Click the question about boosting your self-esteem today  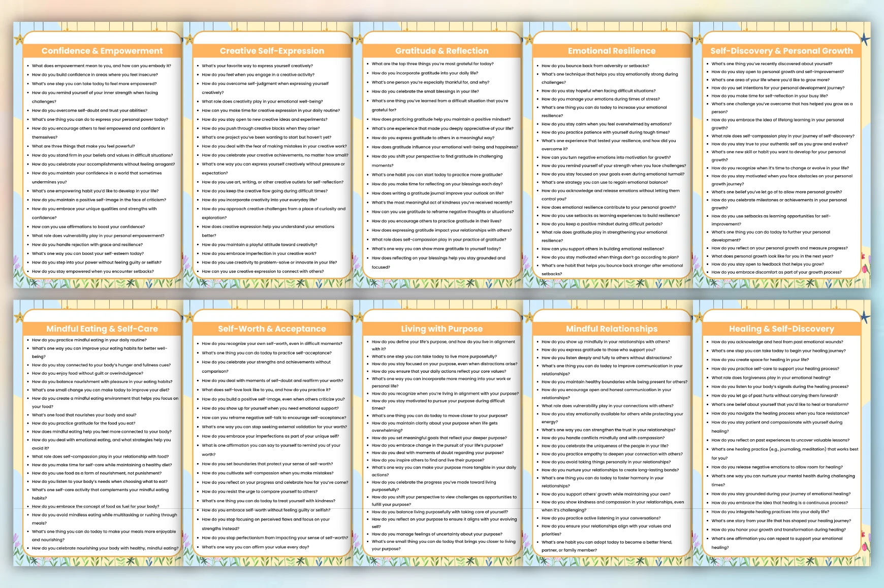(x=88, y=253)
